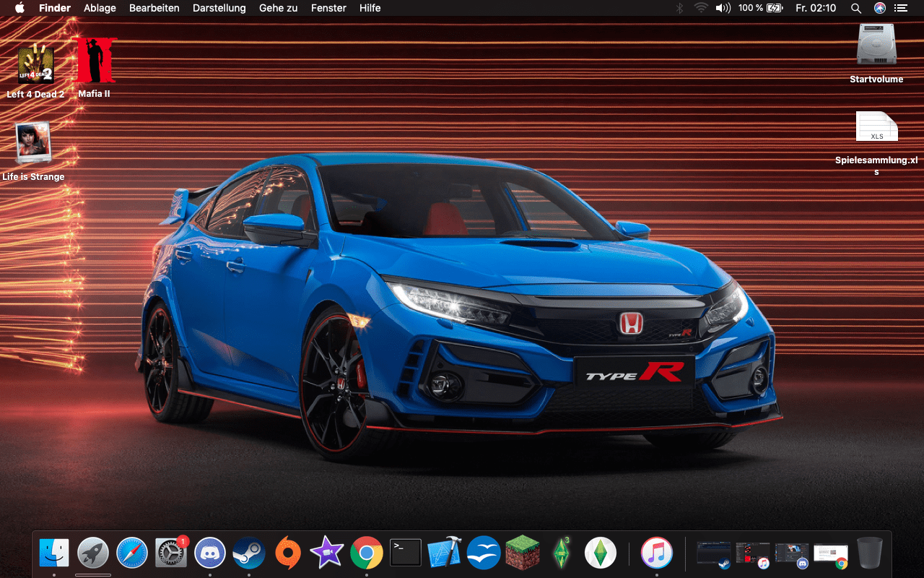Open battery status showing 100 %
This screenshot has width=924, height=578.
point(760,8)
